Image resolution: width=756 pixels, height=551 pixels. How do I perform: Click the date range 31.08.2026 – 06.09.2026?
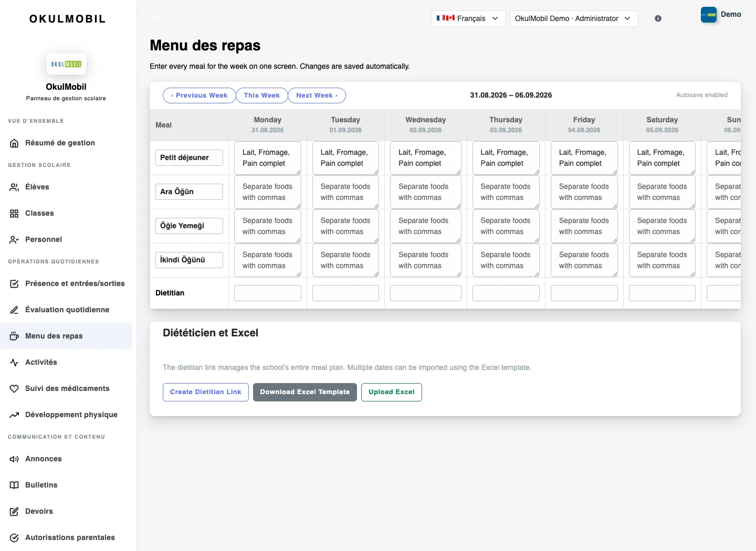tap(511, 96)
